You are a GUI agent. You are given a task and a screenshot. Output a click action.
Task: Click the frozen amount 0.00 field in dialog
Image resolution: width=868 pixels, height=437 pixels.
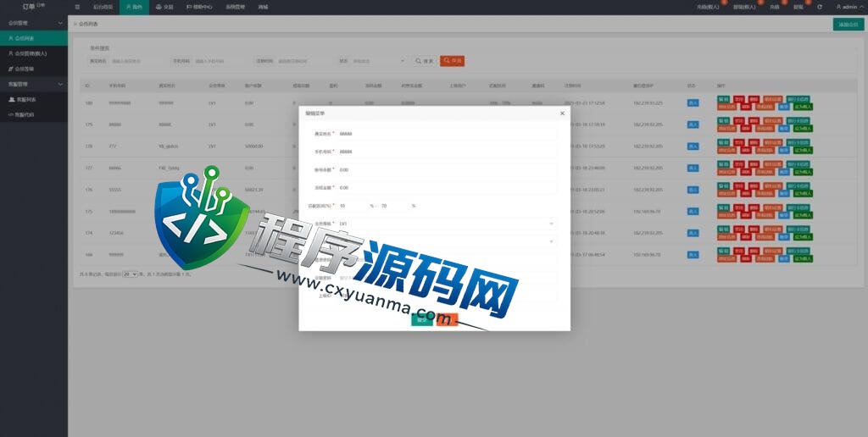[x=446, y=187]
